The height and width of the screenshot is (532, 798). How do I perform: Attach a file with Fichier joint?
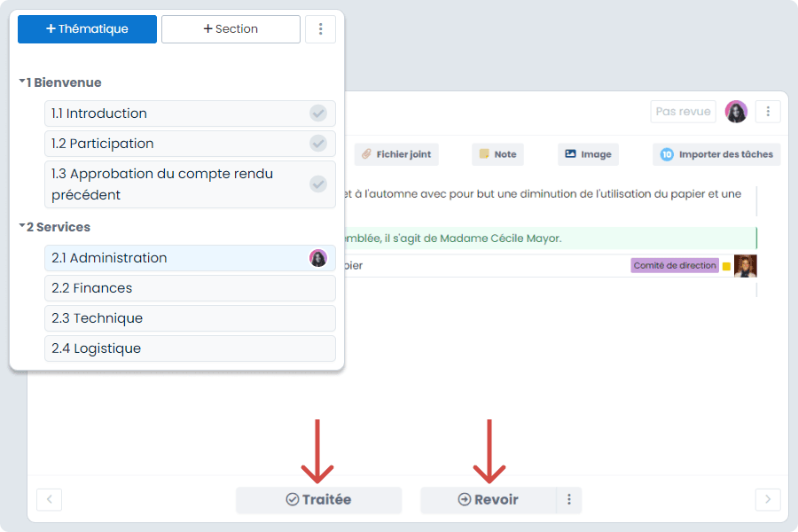click(396, 154)
